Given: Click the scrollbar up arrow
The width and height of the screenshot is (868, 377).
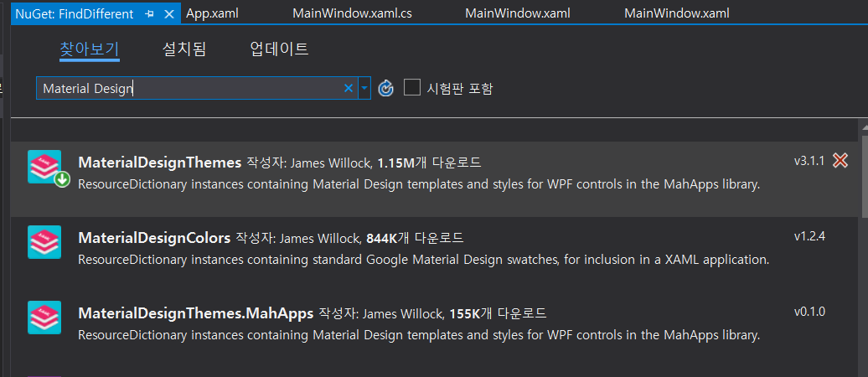Looking at the screenshot, I should (865, 127).
